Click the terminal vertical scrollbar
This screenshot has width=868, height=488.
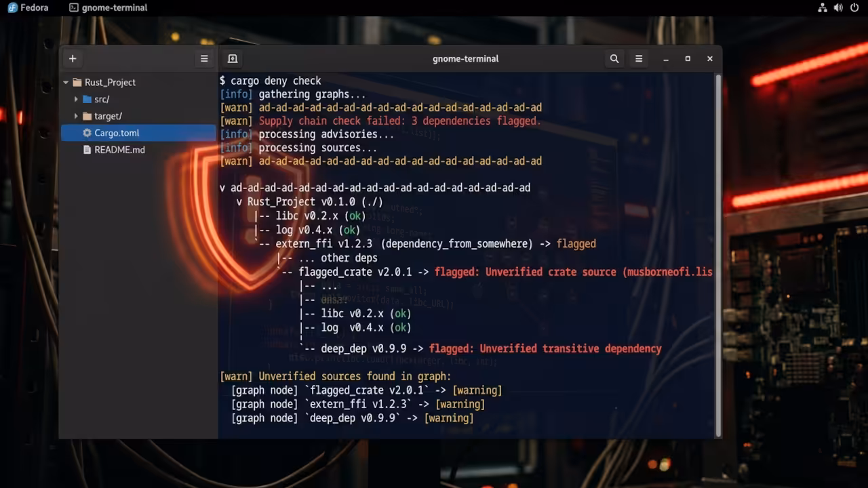[718, 254]
